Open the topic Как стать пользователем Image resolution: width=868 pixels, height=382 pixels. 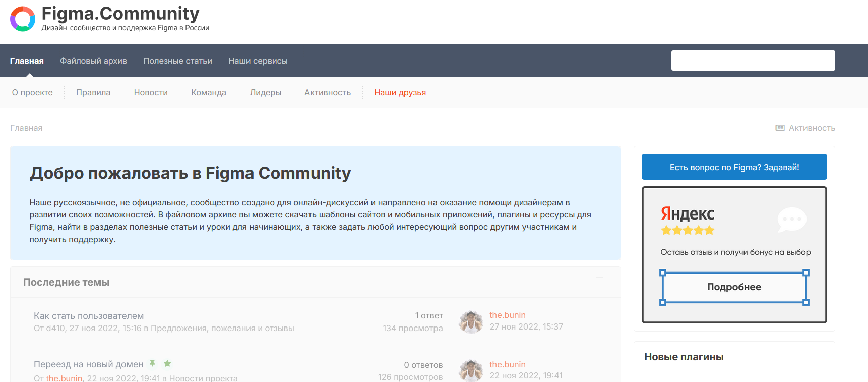(89, 316)
